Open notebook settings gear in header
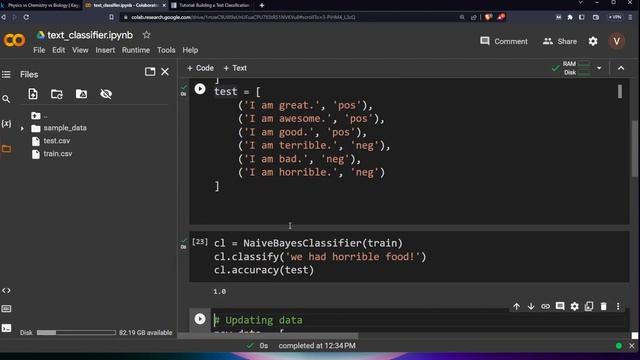This screenshot has width=640, height=360. [x=593, y=41]
